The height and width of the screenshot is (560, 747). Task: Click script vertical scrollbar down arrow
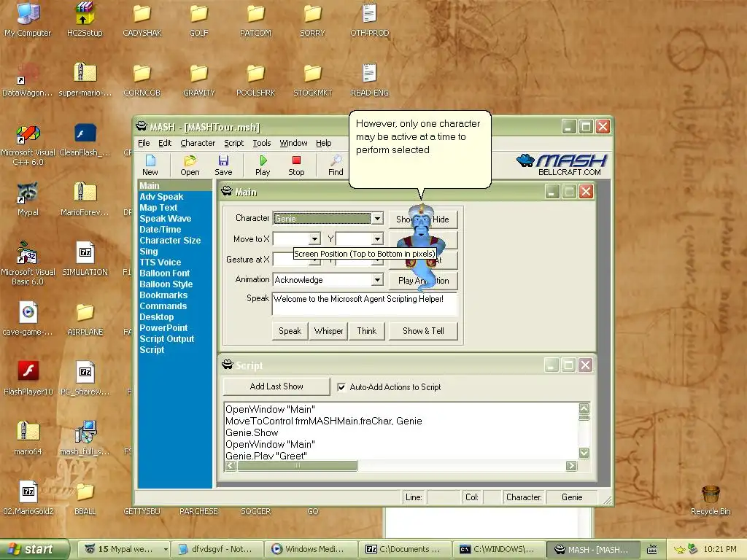click(584, 453)
